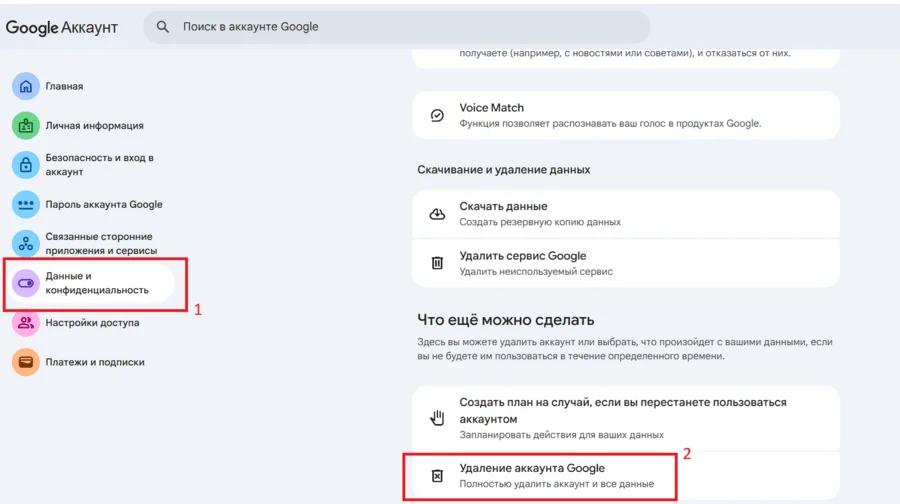
Task: Click the linked third-party apps icon
Action: [26, 243]
